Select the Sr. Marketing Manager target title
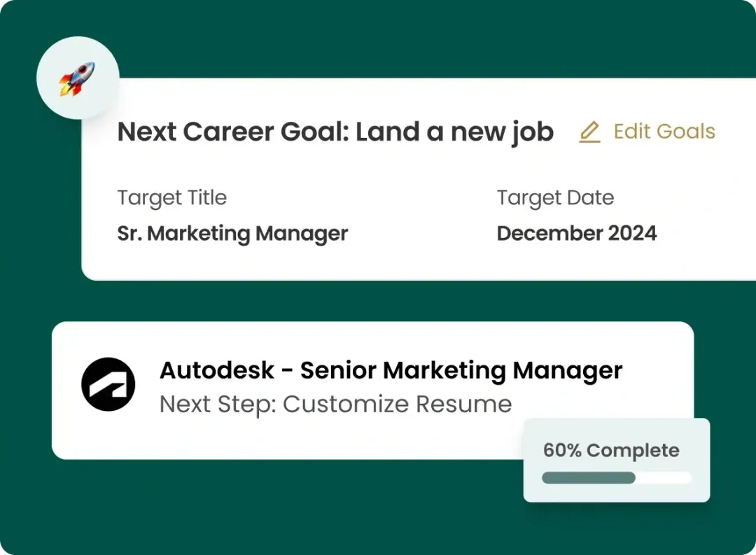756x555 pixels. 232,233
